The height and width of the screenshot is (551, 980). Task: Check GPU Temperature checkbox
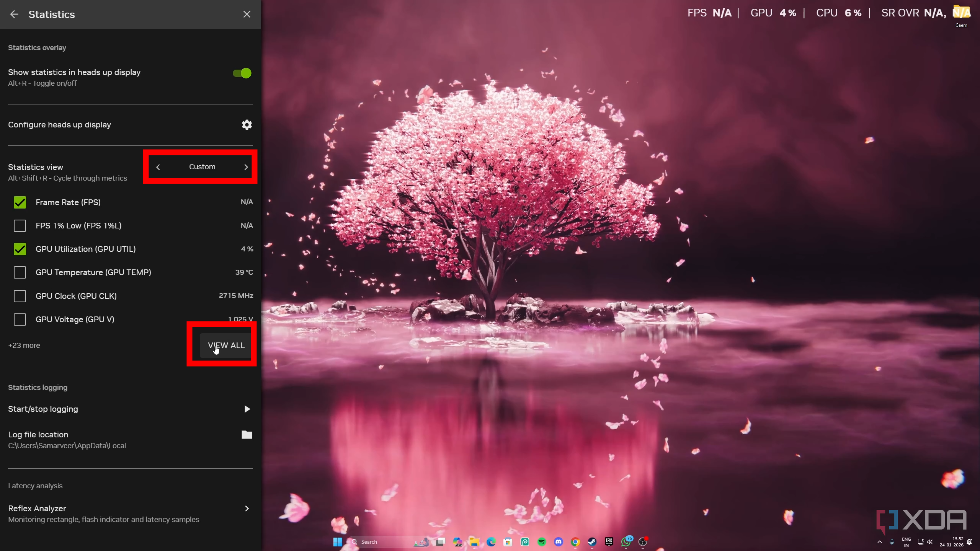20,272
